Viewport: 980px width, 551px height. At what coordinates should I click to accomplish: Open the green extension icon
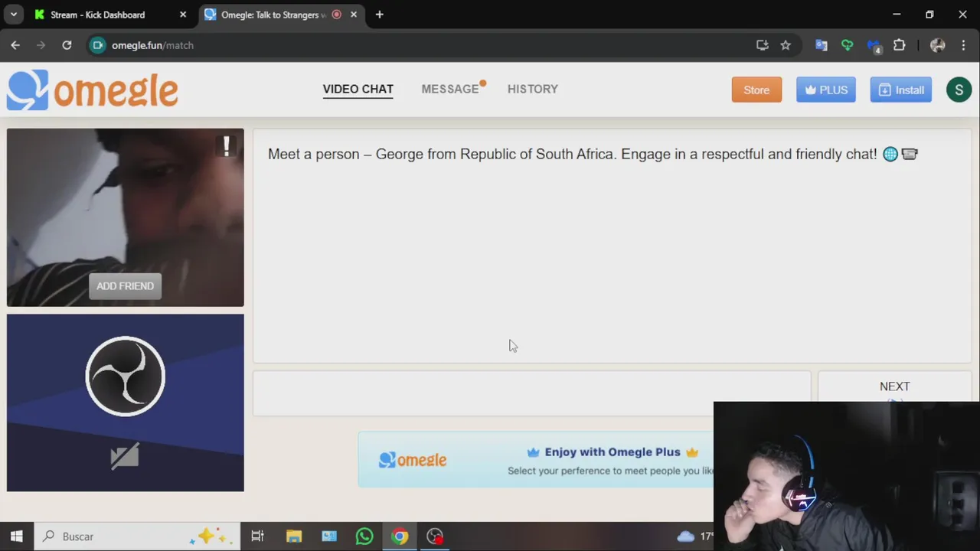click(x=847, y=45)
